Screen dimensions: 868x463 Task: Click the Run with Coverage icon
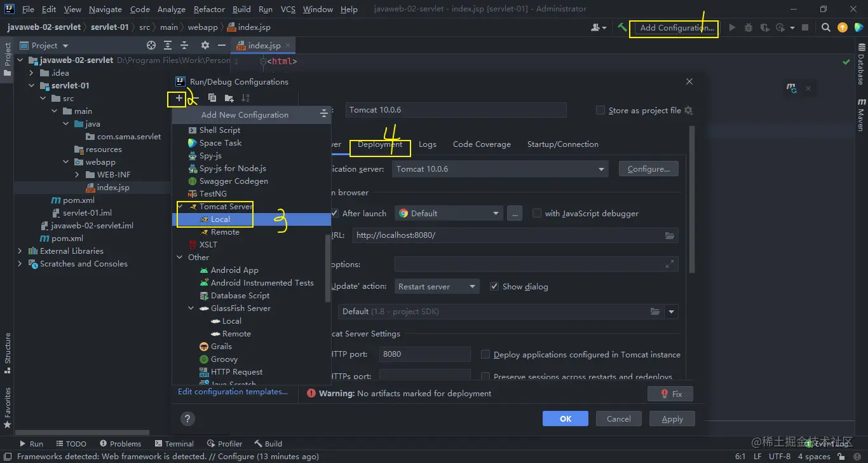(764, 27)
